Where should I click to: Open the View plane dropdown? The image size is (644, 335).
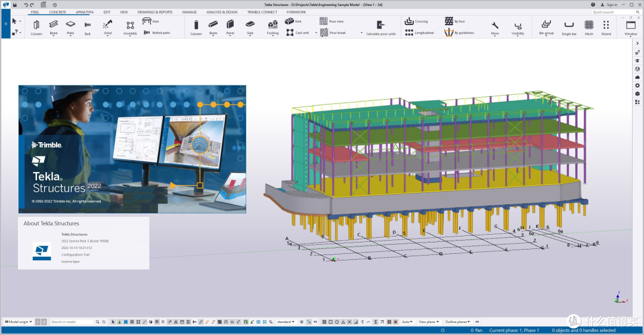click(x=429, y=322)
